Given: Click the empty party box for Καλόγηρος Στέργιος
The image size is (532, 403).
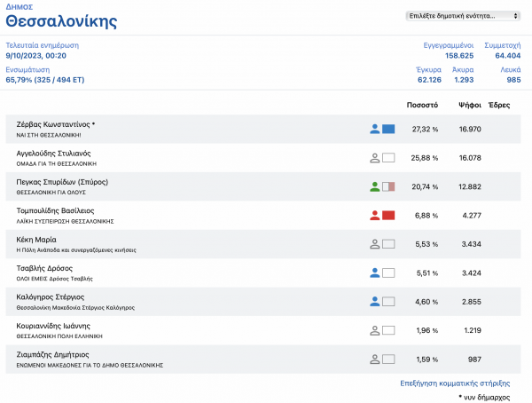Looking at the screenshot, I should [388, 302].
